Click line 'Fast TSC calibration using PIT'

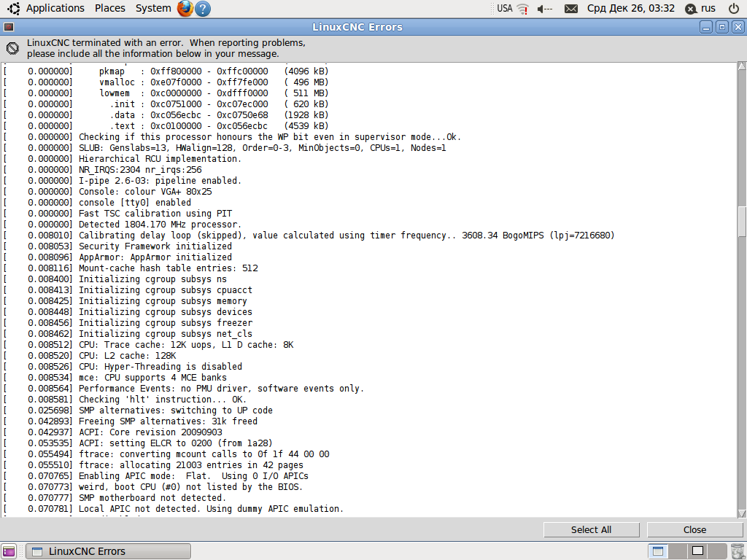click(155, 214)
